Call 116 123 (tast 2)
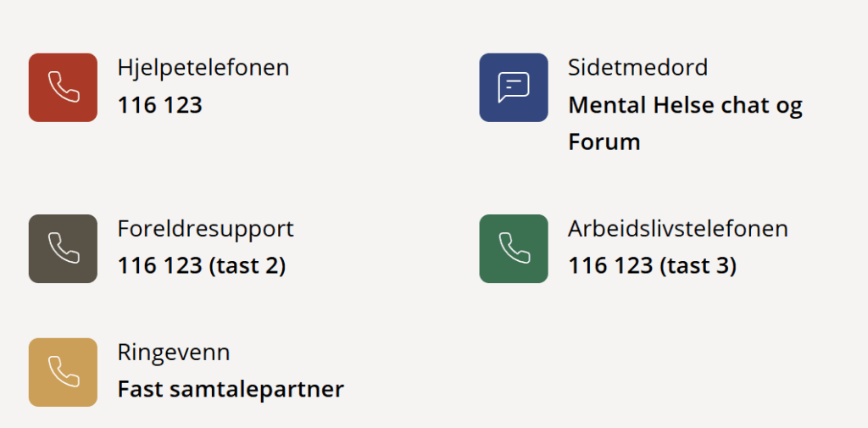 point(202,265)
